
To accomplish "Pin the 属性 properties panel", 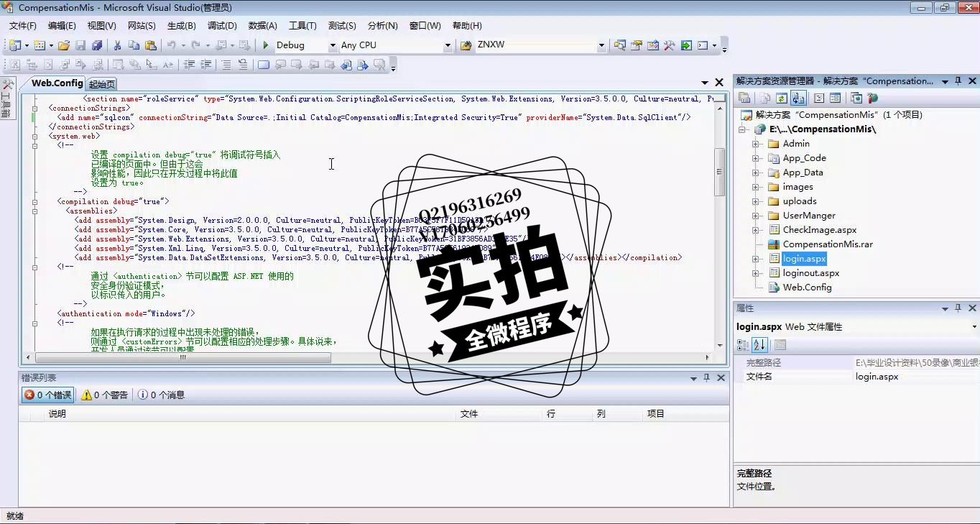I will coord(958,308).
